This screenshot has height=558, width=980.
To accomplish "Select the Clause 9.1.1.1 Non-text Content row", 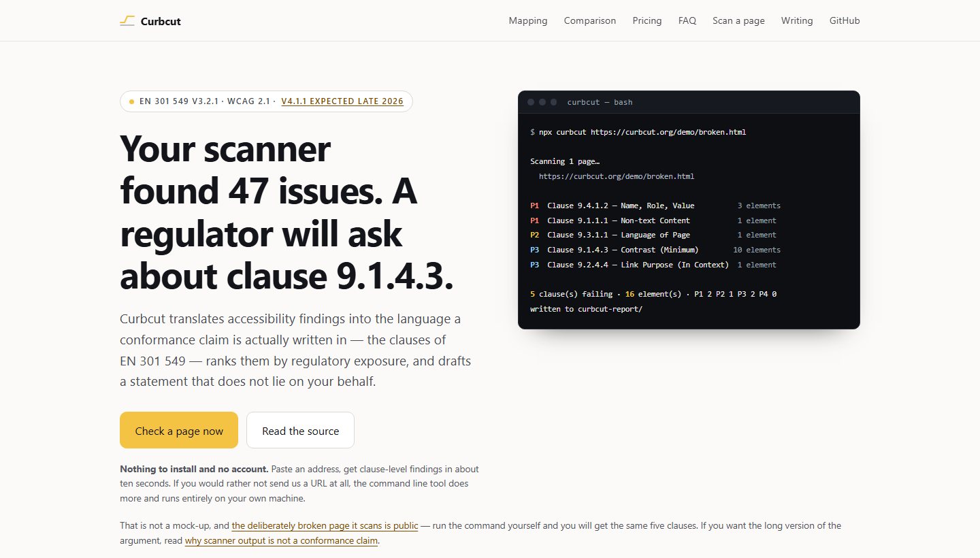I will (x=653, y=220).
